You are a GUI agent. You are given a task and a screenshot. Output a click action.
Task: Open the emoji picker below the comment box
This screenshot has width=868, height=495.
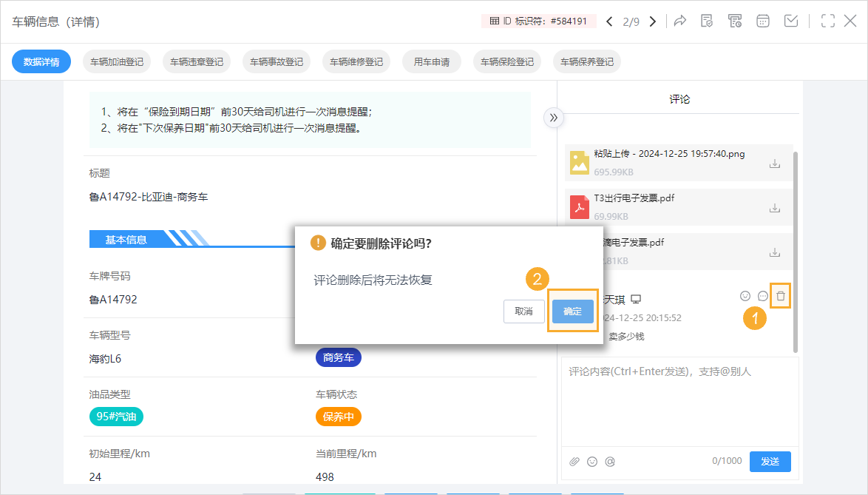click(592, 461)
